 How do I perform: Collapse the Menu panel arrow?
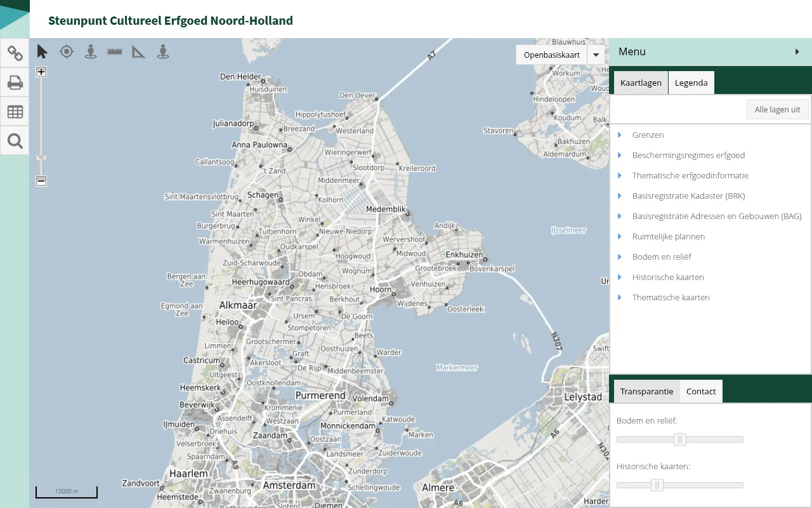pos(797,52)
